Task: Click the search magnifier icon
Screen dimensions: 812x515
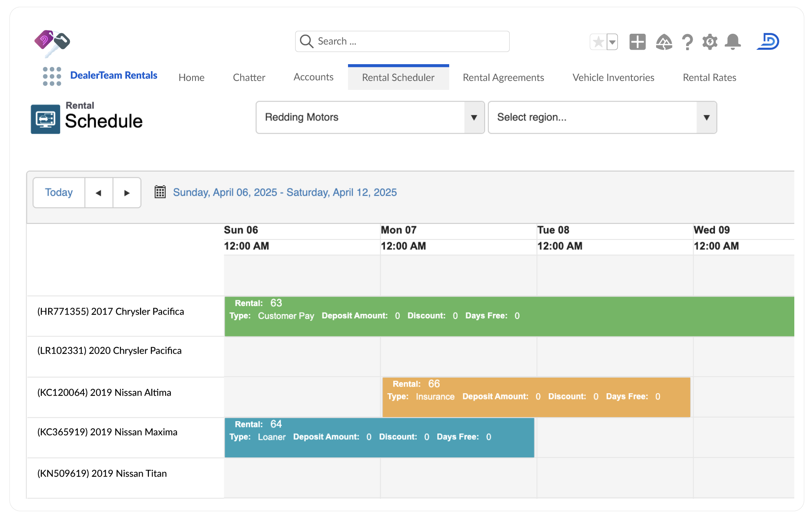Action: [x=306, y=41]
